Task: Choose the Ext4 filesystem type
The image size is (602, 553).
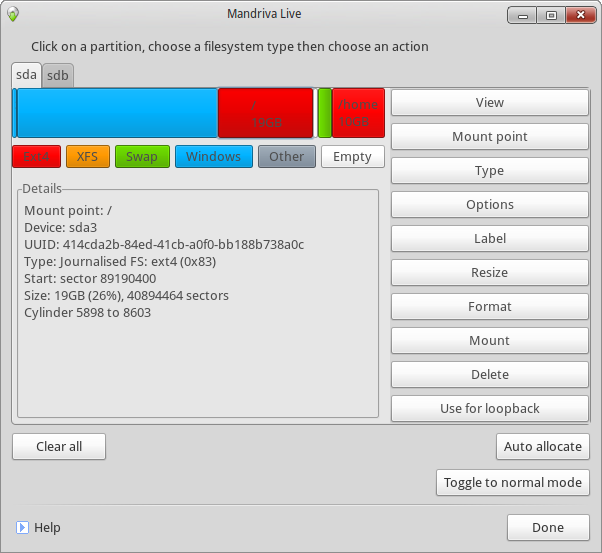Action: pos(36,157)
